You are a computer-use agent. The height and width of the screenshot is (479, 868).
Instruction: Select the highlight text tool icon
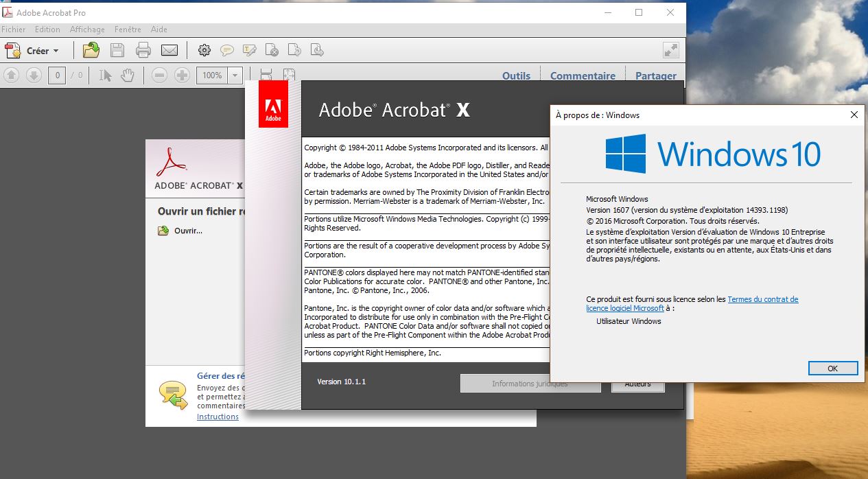point(250,50)
